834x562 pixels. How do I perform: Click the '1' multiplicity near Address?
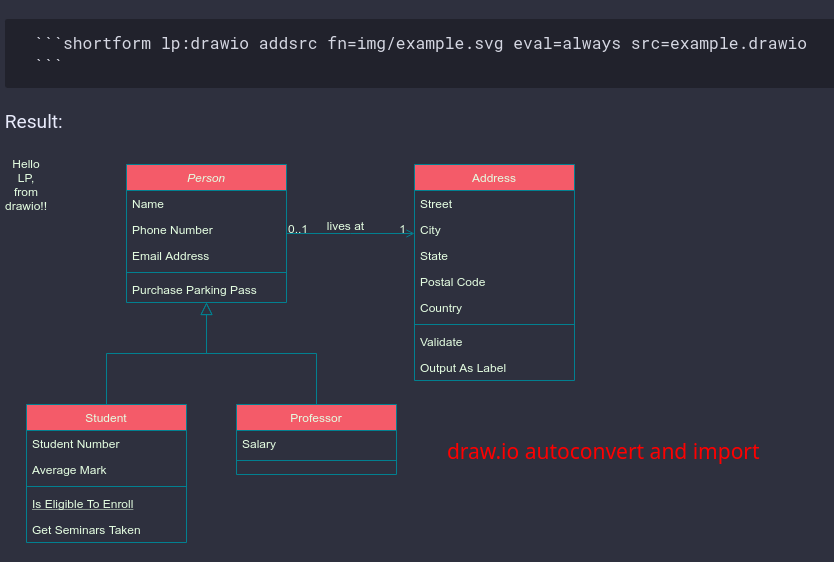tap(403, 229)
